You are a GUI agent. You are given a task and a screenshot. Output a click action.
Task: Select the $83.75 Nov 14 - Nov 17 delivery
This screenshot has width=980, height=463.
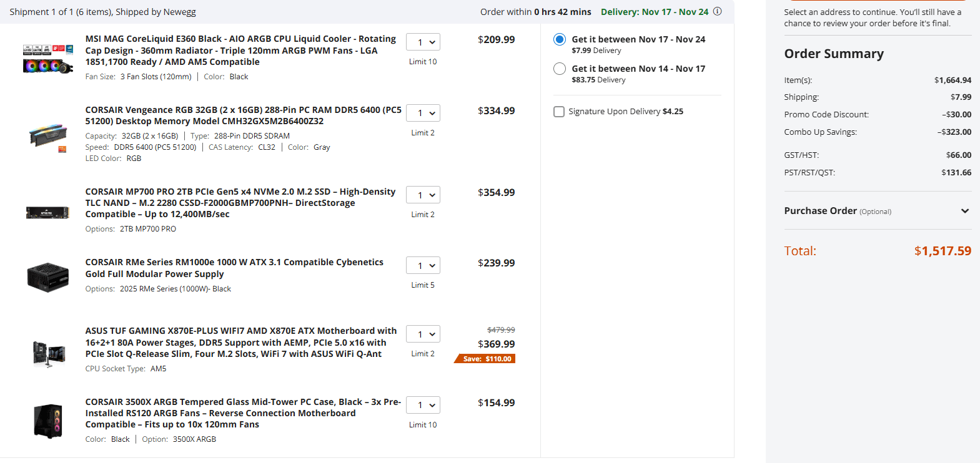coord(560,69)
